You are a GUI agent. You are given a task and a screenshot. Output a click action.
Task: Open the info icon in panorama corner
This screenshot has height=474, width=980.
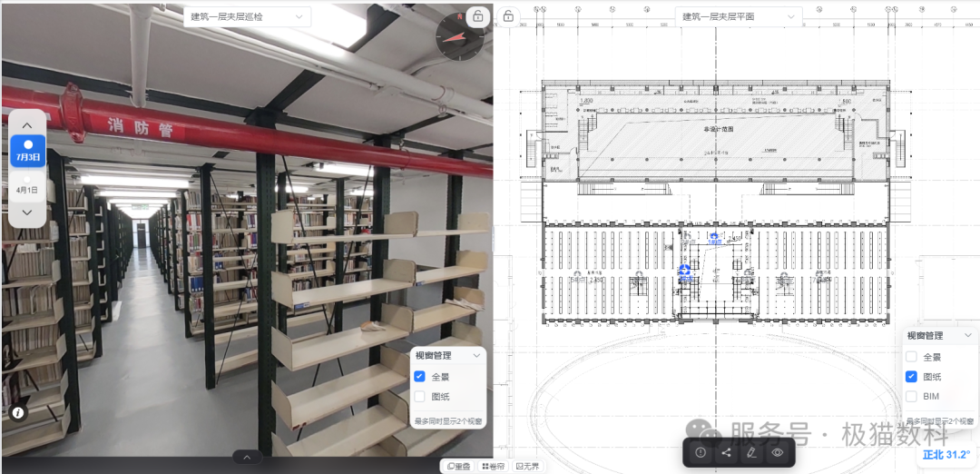[x=18, y=413]
